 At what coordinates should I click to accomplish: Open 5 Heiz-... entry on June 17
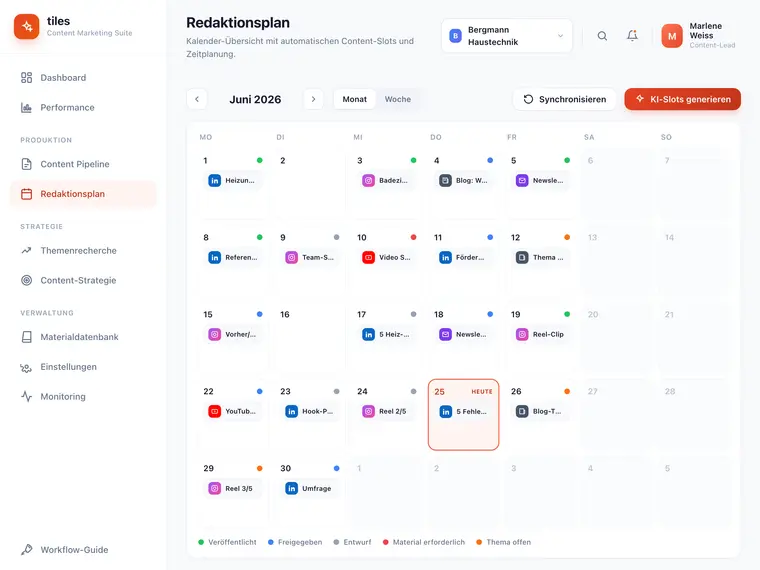point(386,334)
